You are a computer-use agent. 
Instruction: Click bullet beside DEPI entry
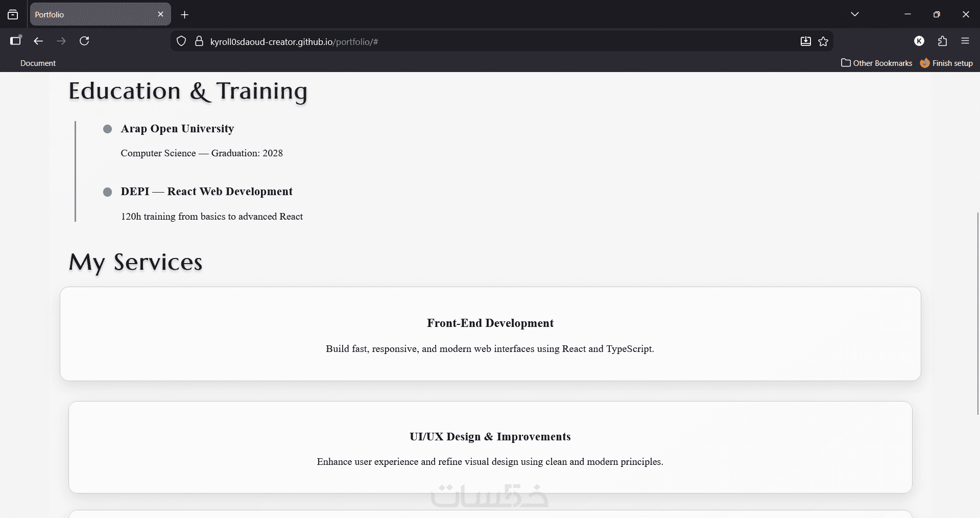click(x=107, y=192)
